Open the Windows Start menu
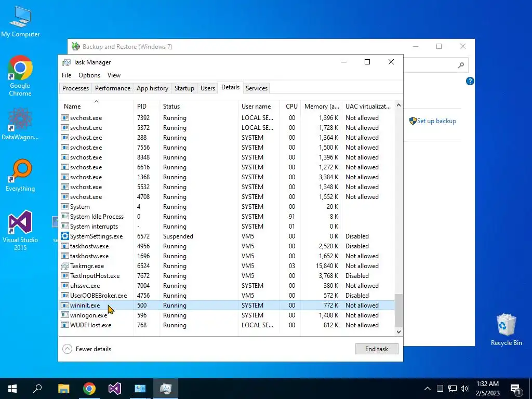 pos(12,389)
